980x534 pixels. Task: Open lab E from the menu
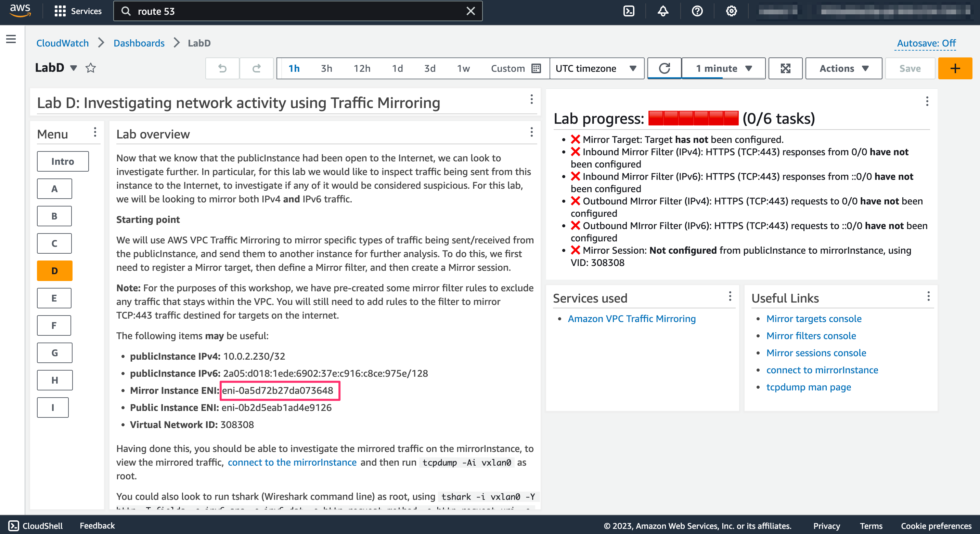coord(54,298)
